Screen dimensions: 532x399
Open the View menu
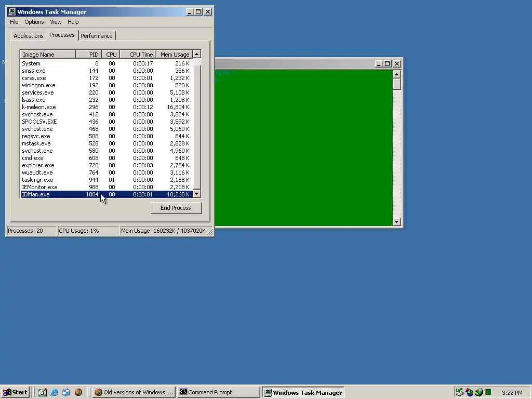(56, 22)
